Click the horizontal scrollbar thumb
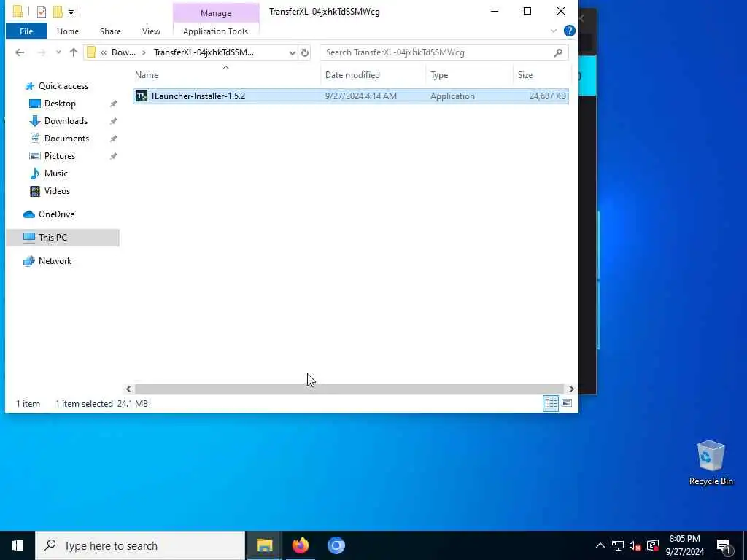Image resolution: width=747 pixels, height=560 pixels. coord(349,389)
